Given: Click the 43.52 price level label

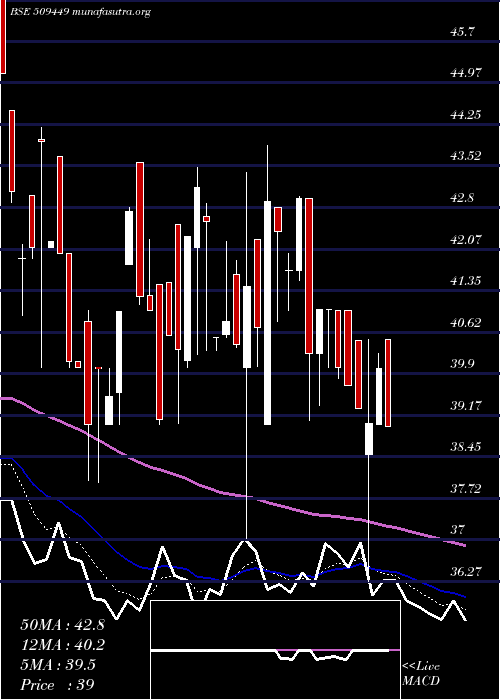Looking at the screenshot, I should (x=466, y=156).
